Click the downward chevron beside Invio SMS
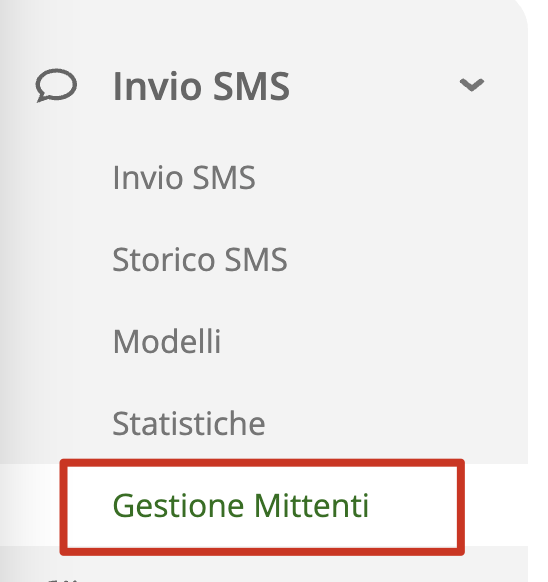Image resolution: width=548 pixels, height=582 pixels. [472, 85]
